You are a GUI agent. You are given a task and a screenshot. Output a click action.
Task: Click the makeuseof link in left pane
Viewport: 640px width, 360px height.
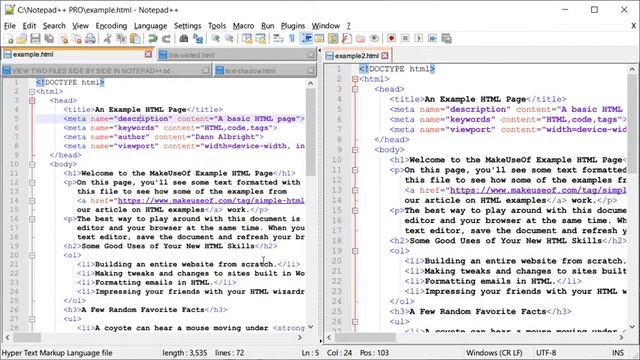coord(211,200)
